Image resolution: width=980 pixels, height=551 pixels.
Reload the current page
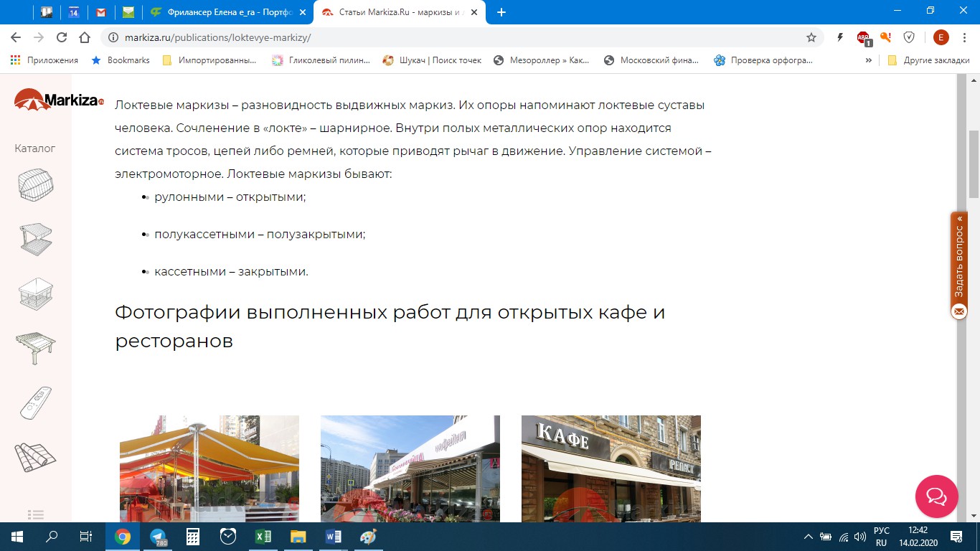(x=62, y=37)
